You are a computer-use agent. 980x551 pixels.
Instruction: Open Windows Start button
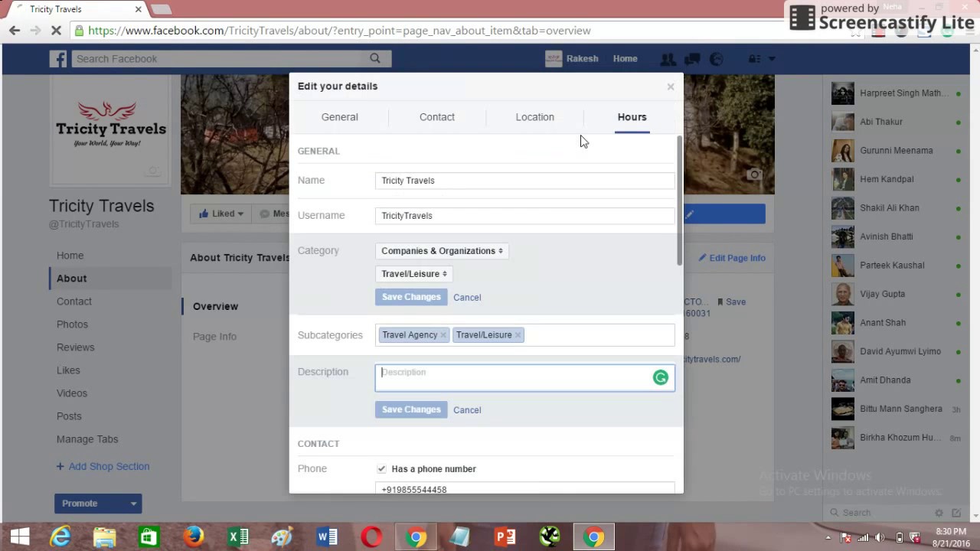tap(20, 537)
